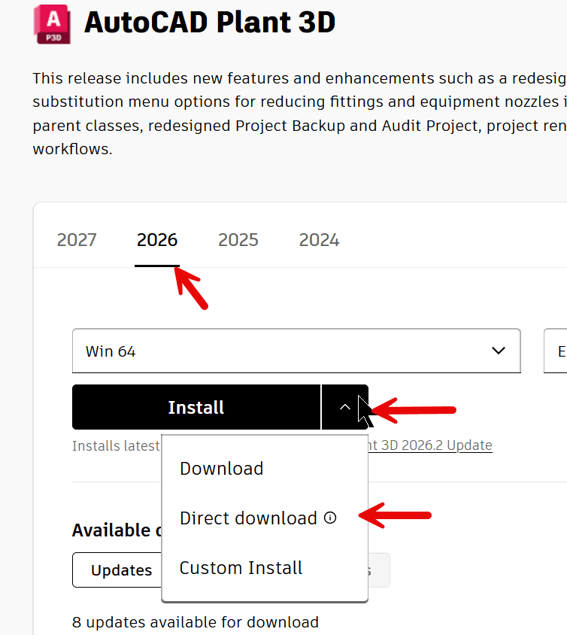Choose Direct download from the menu
This screenshot has height=635, width=567.
(248, 518)
